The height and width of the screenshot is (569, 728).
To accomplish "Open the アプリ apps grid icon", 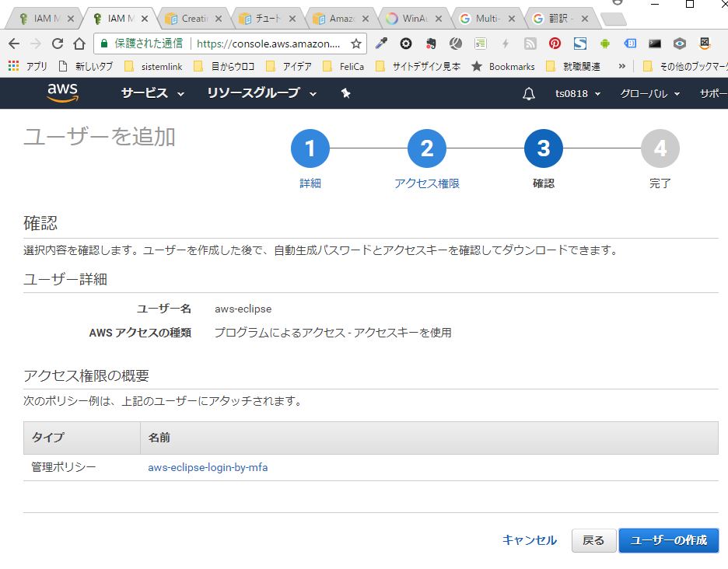I will [x=13, y=66].
